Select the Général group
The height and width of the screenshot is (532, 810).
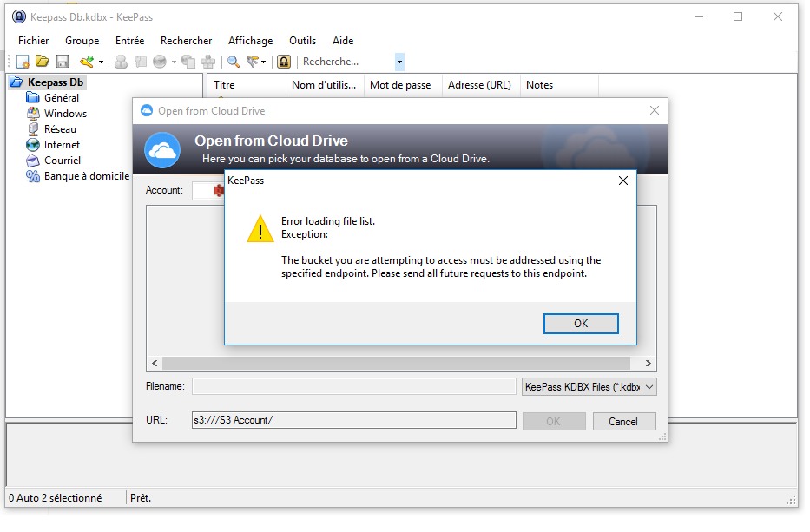click(x=62, y=97)
